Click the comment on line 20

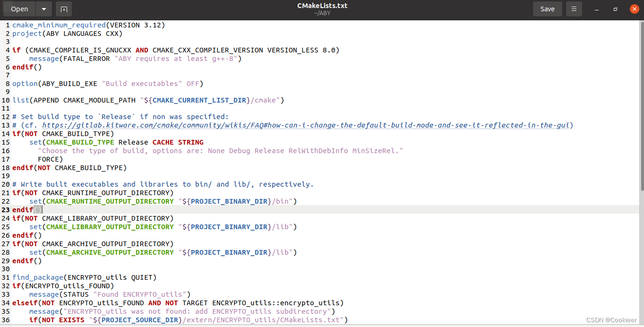click(x=163, y=184)
